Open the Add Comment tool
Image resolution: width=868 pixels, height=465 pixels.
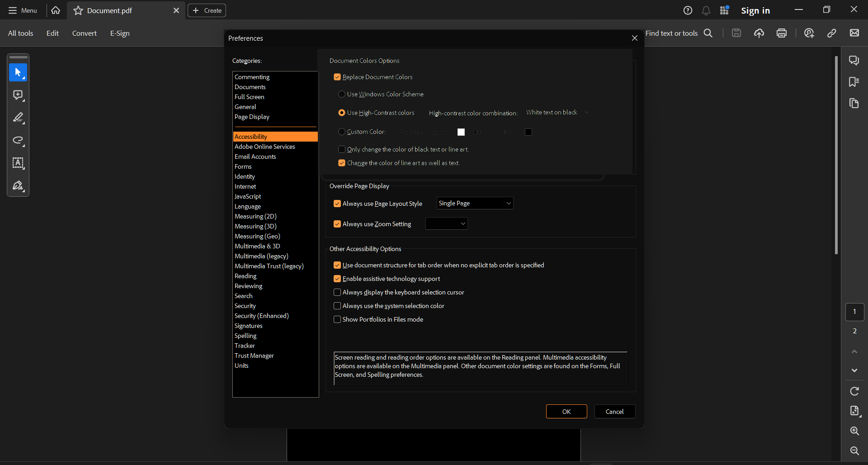18,95
